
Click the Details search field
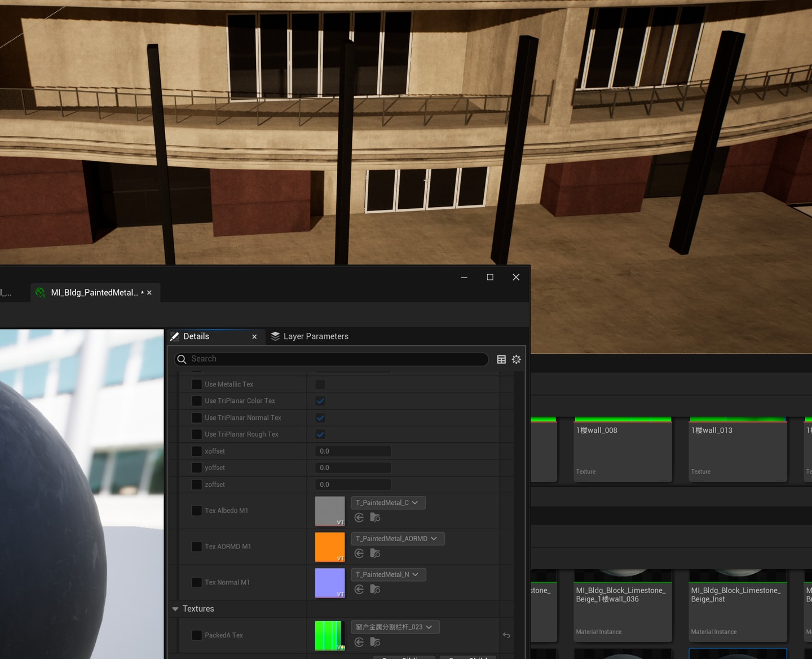click(332, 359)
